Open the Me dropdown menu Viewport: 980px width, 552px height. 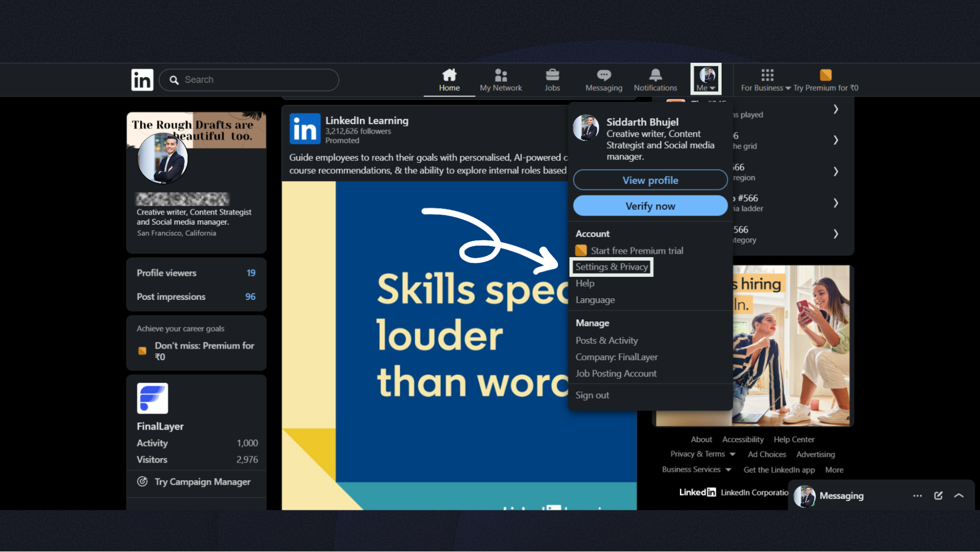[706, 79]
